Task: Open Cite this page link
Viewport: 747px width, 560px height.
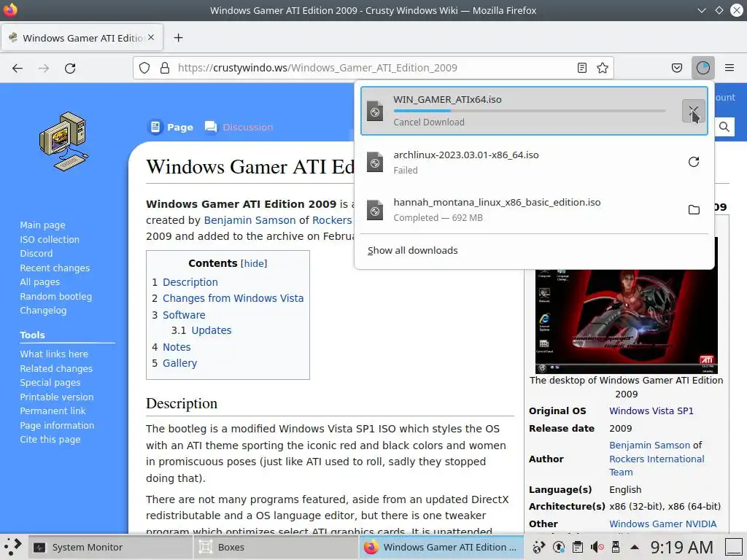Action: click(x=50, y=440)
